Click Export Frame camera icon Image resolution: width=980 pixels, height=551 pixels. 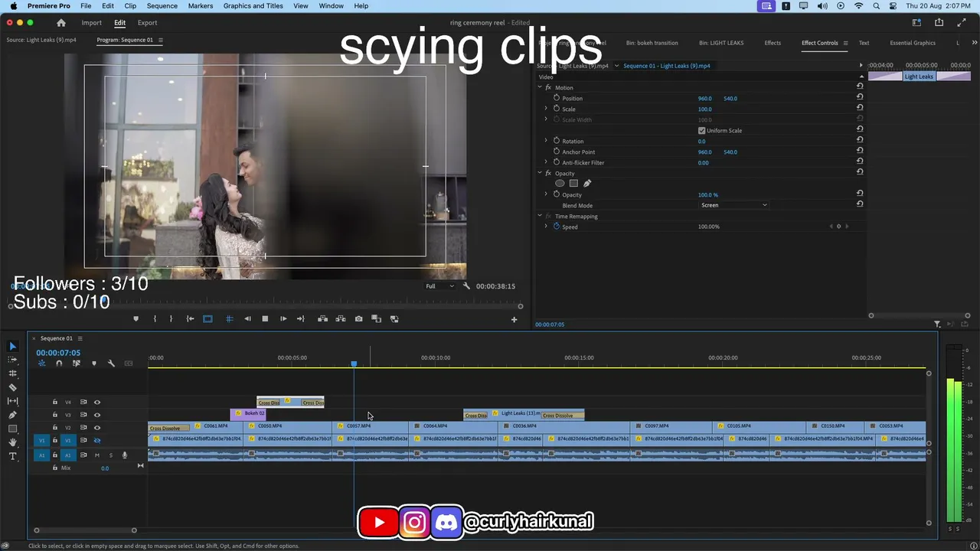click(x=358, y=319)
